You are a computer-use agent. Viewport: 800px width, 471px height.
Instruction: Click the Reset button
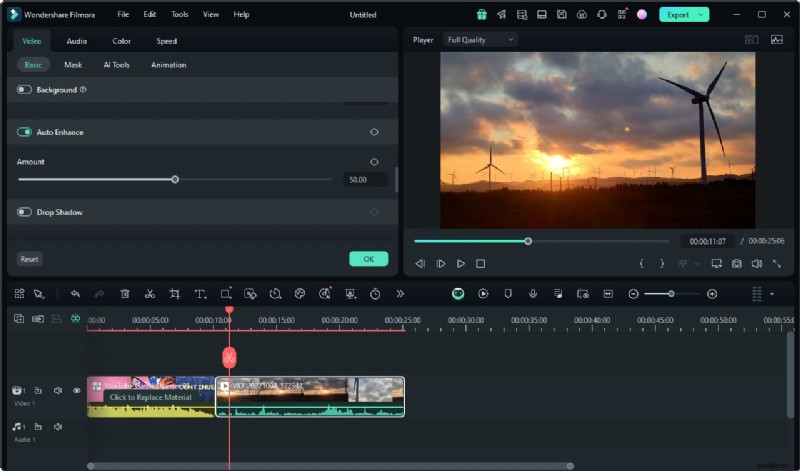point(30,259)
